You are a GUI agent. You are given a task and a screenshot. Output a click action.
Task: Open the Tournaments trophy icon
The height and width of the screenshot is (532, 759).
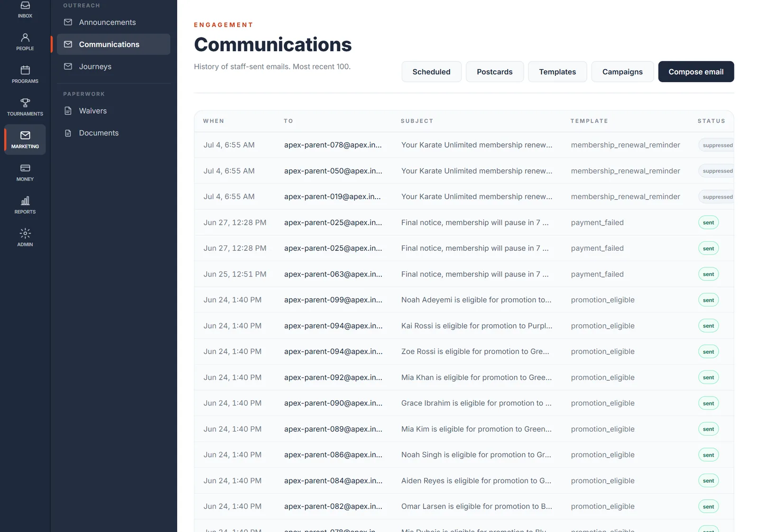point(25,103)
